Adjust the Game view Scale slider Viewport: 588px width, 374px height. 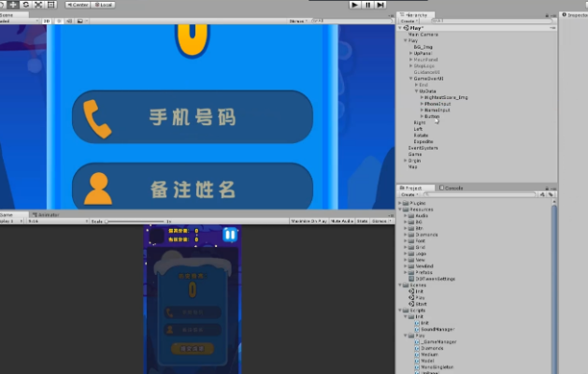click(135, 222)
